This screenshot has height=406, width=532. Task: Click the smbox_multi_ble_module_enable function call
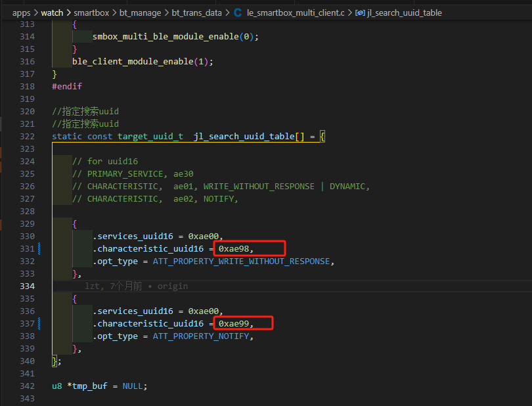(166, 37)
